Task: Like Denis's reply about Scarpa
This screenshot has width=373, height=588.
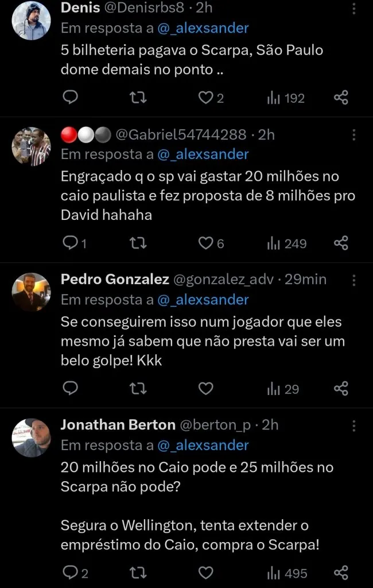Action: (x=205, y=98)
